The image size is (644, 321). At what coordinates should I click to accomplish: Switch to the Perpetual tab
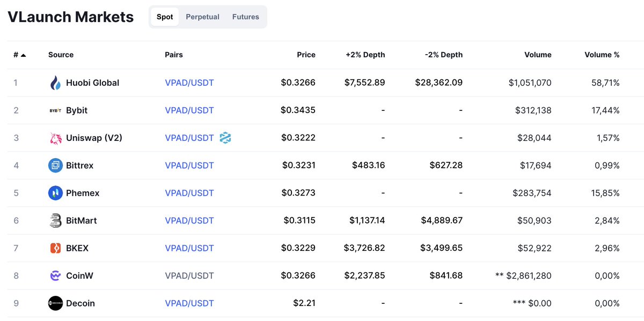(x=202, y=17)
